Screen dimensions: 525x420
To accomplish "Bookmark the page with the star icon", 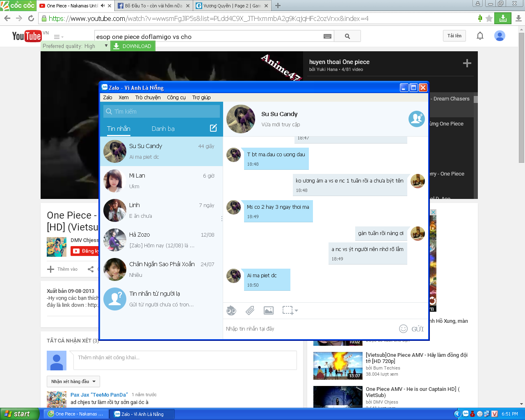I will [489, 18].
